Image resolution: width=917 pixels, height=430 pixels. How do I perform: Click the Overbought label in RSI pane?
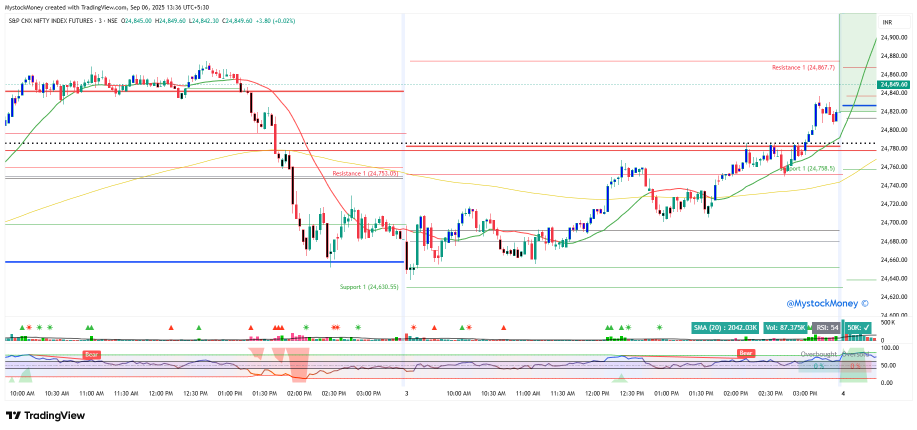pyautogui.click(x=820, y=354)
